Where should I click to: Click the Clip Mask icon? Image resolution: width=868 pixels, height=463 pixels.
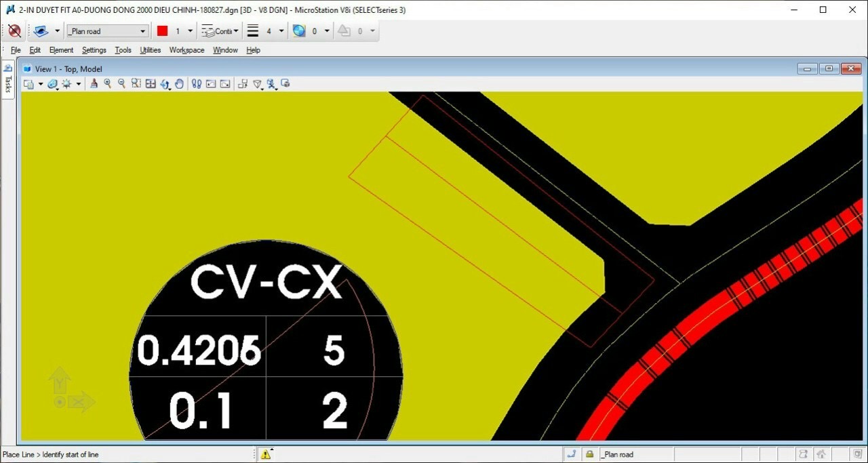pos(285,84)
